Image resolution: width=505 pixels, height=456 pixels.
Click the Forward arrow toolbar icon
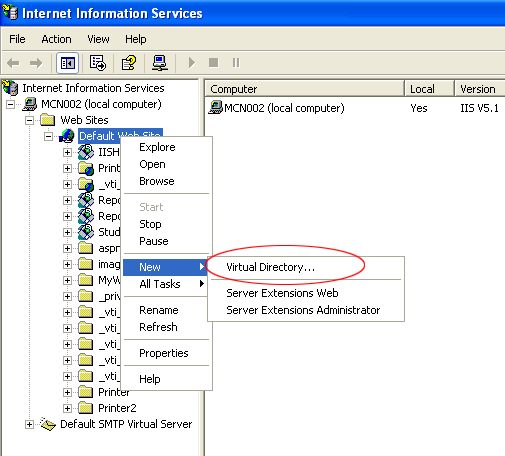tap(36, 63)
